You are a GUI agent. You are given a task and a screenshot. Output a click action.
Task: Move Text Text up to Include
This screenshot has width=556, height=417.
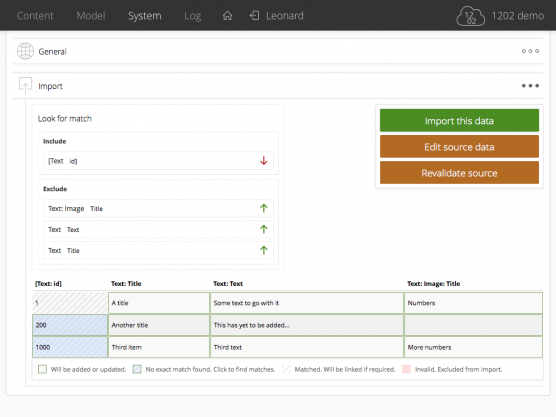coord(263,229)
